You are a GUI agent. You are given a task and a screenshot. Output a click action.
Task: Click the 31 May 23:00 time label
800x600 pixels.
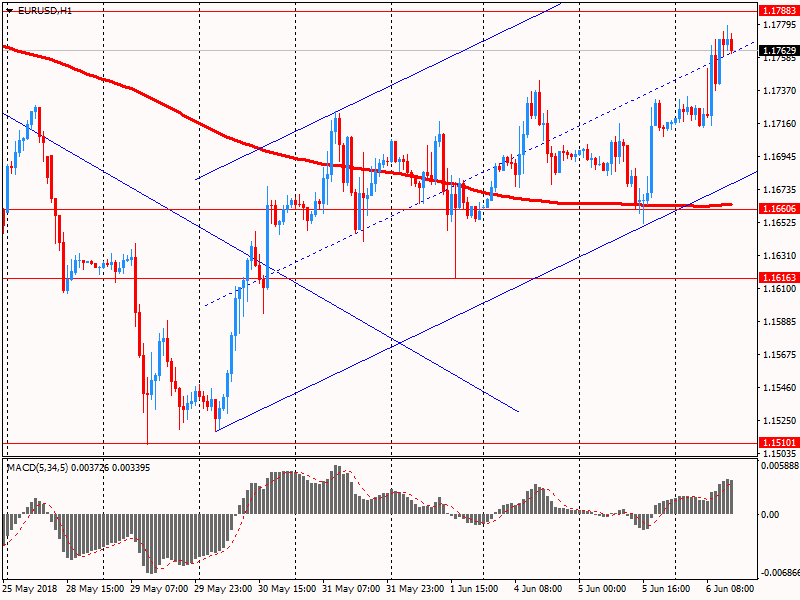pyautogui.click(x=415, y=589)
